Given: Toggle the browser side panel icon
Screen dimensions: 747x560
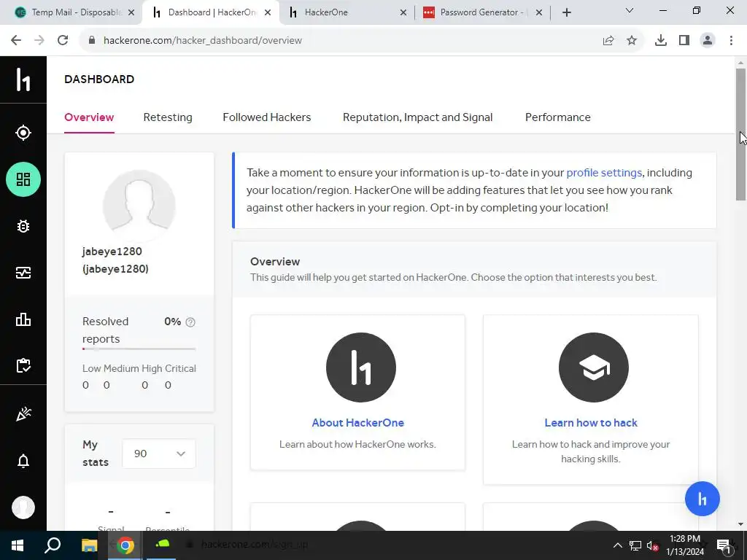Looking at the screenshot, I should 684,40.
